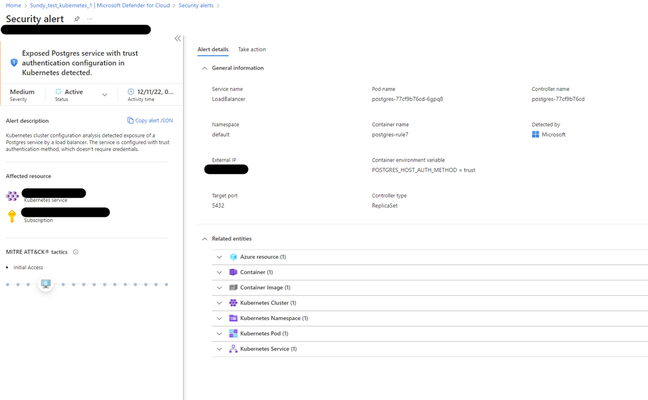This screenshot has height=400, width=648.
Task: Expand the Kubernetes Namespace (1) row
Action: pyautogui.click(x=219, y=318)
